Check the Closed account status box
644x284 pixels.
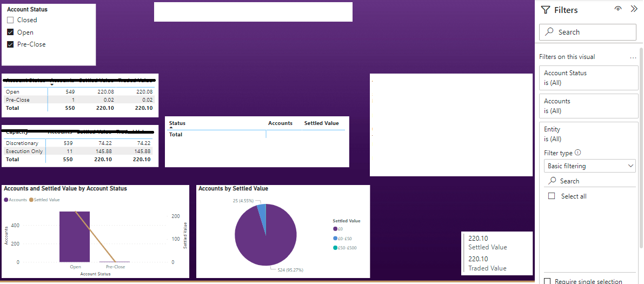click(x=10, y=20)
